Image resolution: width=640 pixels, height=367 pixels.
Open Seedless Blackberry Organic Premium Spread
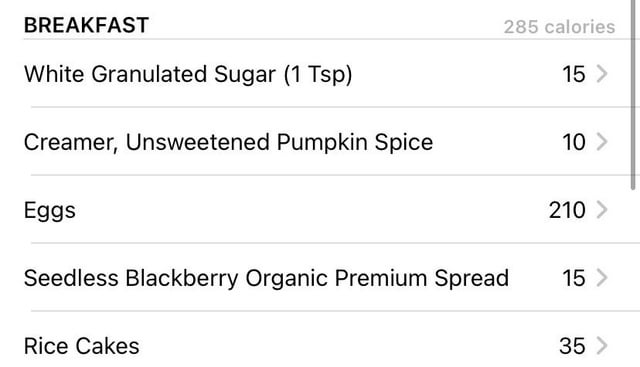click(x=320, y=278)
